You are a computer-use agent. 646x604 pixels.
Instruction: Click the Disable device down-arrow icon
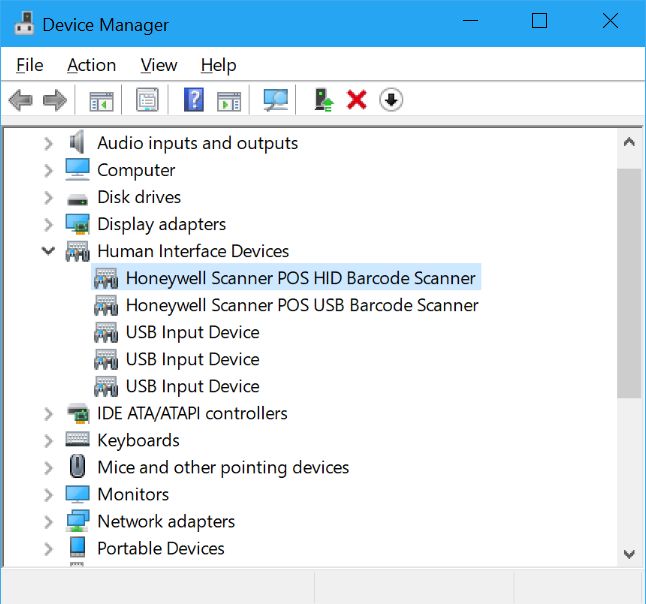pyautogui.click(x=391, y=100)
